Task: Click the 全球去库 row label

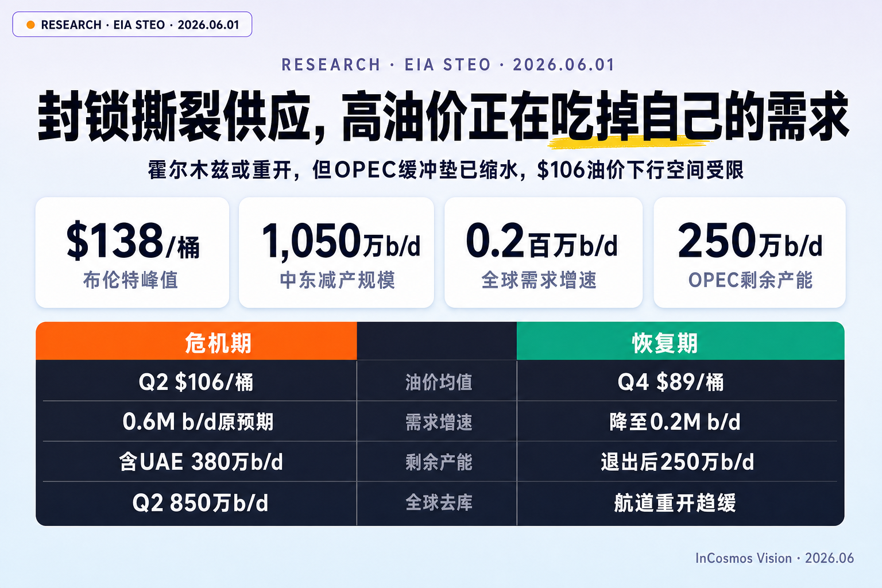Action: click(439, 503)
